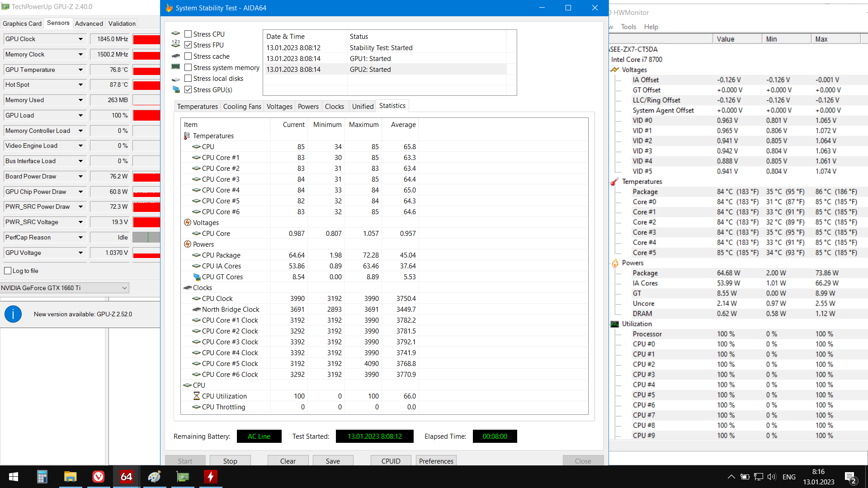The width and height of the screenshot is (868, 488).
Task: Open the Advanced tab in GPU-Z
Action: click(89, 23)
